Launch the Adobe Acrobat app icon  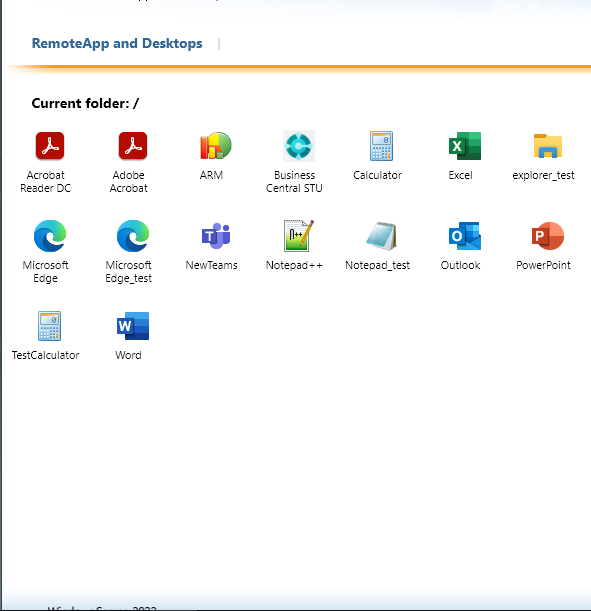click(x=133, y=146)
